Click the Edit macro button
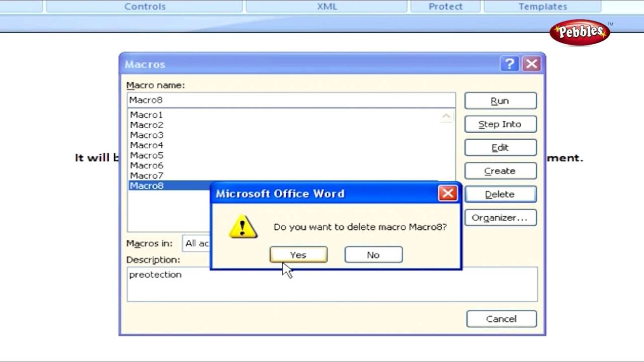 pos(500,148)
